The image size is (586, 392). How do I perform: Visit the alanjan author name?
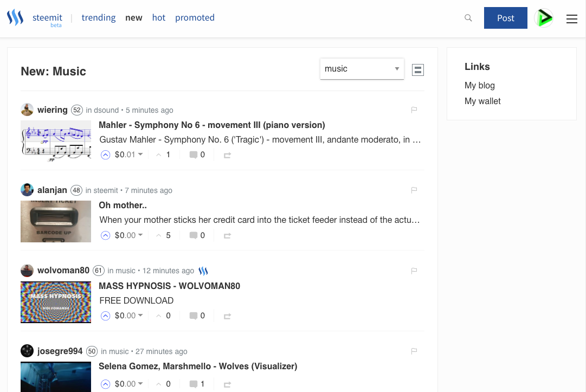point(52,190)
